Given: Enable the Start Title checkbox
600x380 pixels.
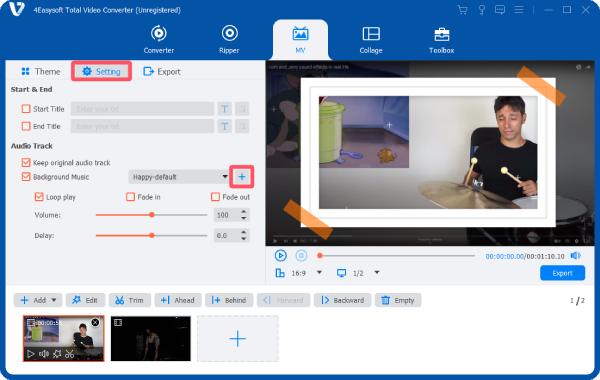Looking at the screenshot, I should pyautogui.click(x=26, y=109).
